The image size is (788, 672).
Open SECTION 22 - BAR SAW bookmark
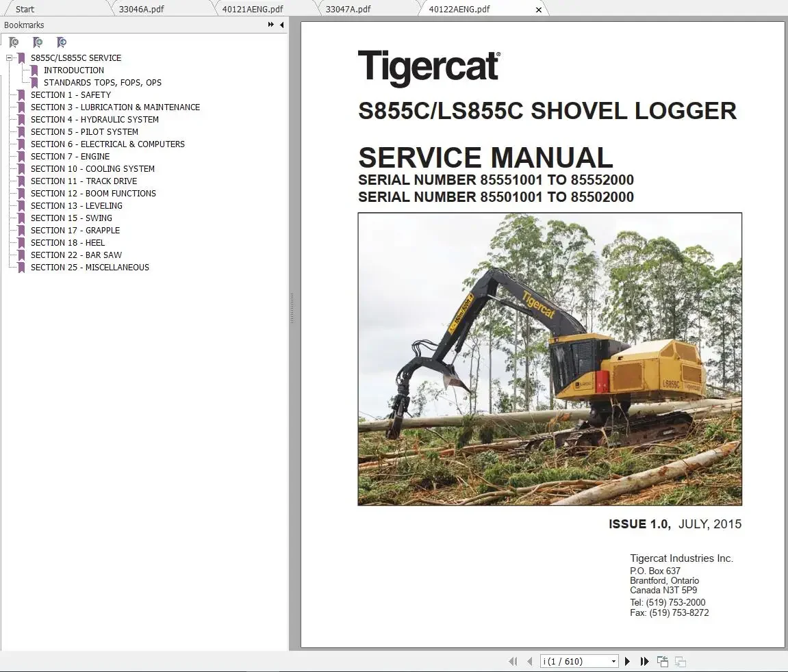point(77,255)
